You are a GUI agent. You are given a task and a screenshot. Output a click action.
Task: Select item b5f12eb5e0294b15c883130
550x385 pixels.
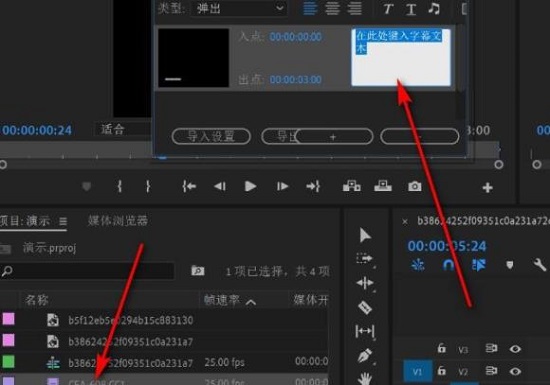coord(130,320)
